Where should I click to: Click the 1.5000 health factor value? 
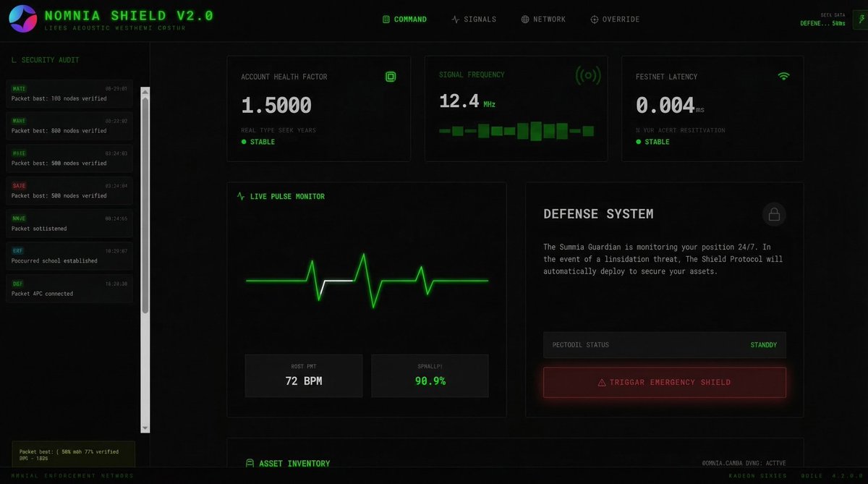[276, 106]
